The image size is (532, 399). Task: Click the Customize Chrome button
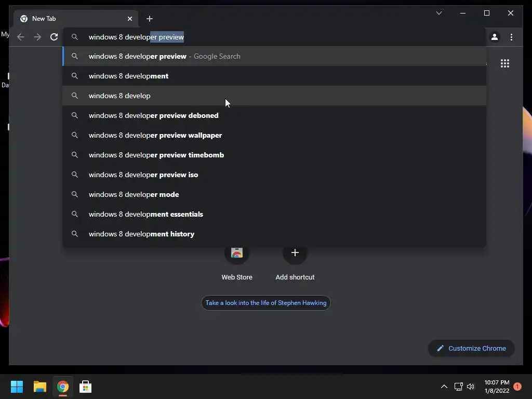pyautogui.click(x=471, y=349)
